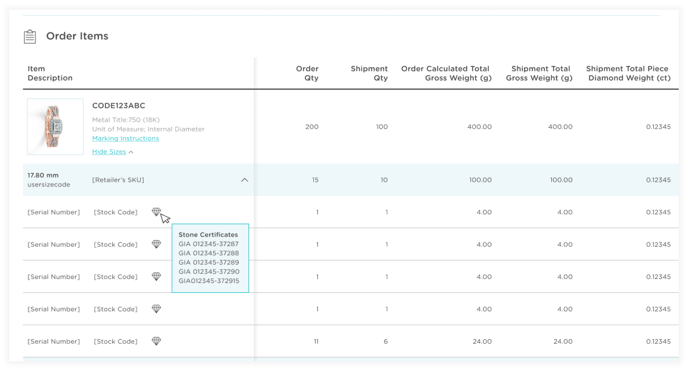Click the Order Items heading

click(77, 36)
